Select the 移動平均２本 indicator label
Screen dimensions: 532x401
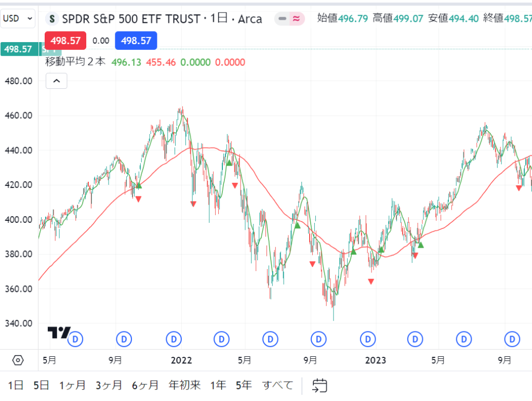coord(76,62)
